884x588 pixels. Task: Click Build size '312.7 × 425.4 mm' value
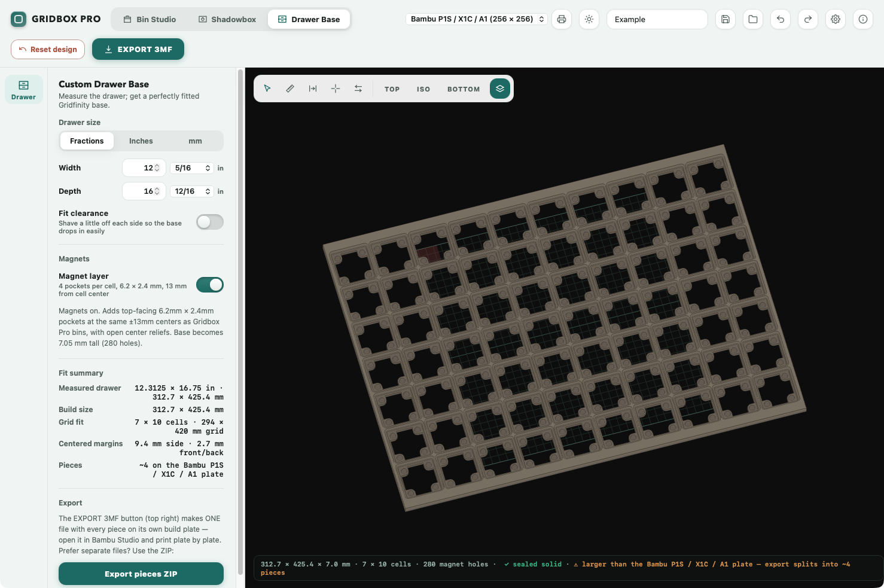tap(188, 410)
